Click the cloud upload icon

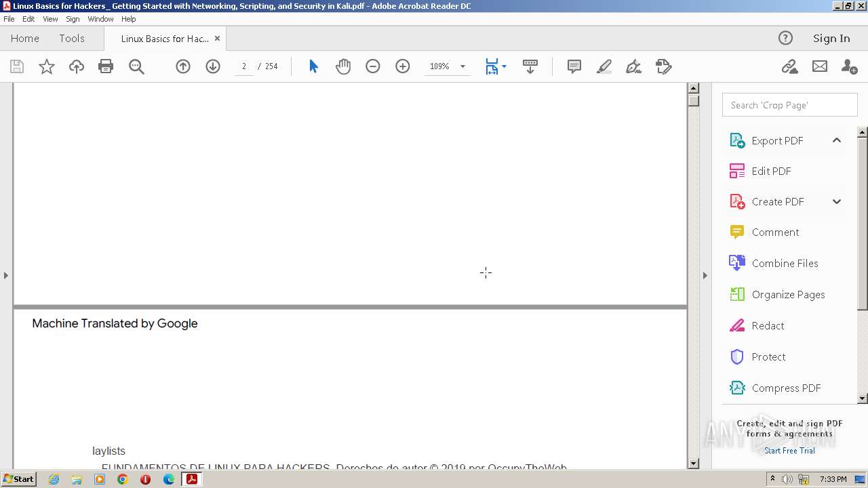click(76, 66)
